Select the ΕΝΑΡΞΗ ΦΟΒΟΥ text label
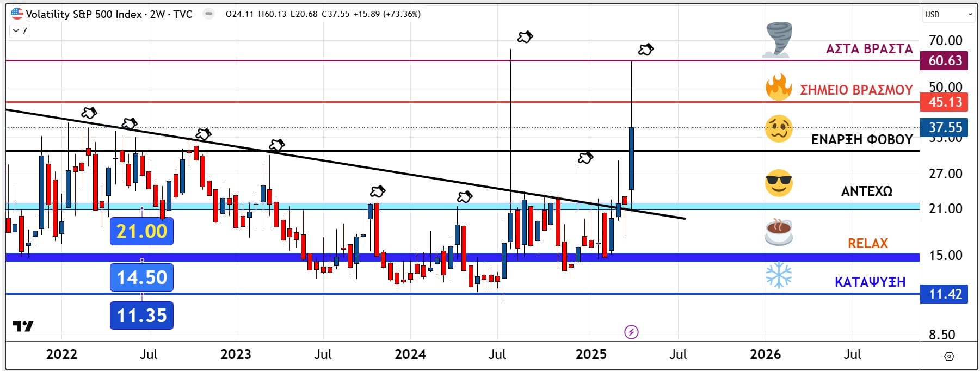This screenshot has height=371, width=980. 862,140
